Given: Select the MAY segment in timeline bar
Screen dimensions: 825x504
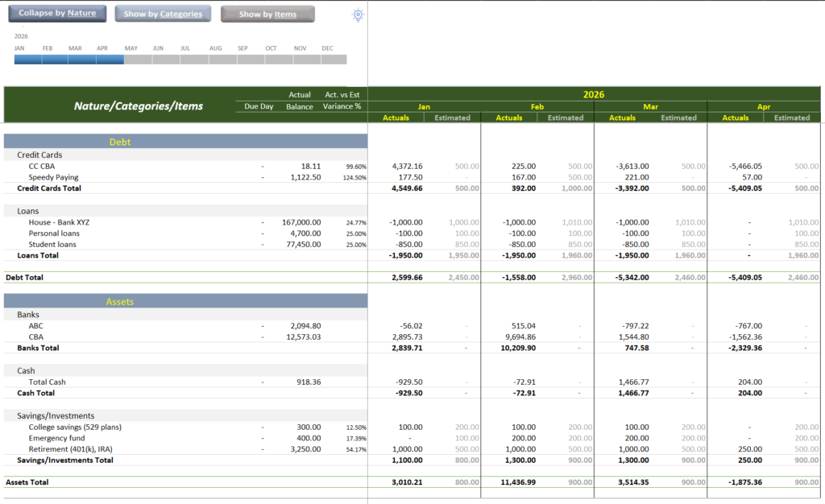Looking at the screenshot, I should [138, 60].
